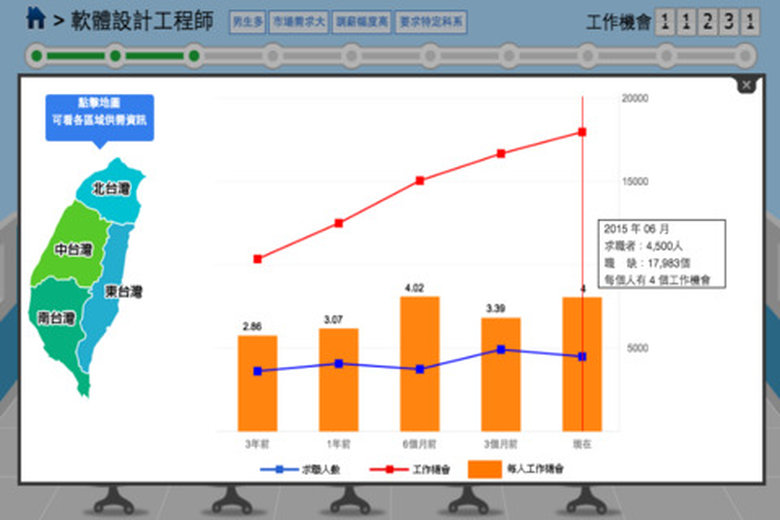Image resolution: width=780 pixels, height=520 pixels.
Task: Click the red data point at 現在
Action: [582, 132]
